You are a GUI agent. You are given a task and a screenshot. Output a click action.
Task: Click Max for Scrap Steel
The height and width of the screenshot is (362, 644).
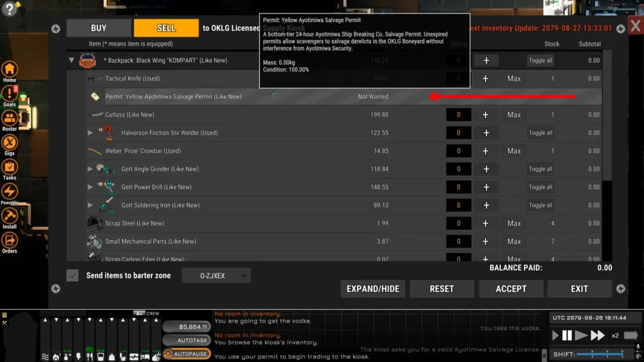click(514, 223)
